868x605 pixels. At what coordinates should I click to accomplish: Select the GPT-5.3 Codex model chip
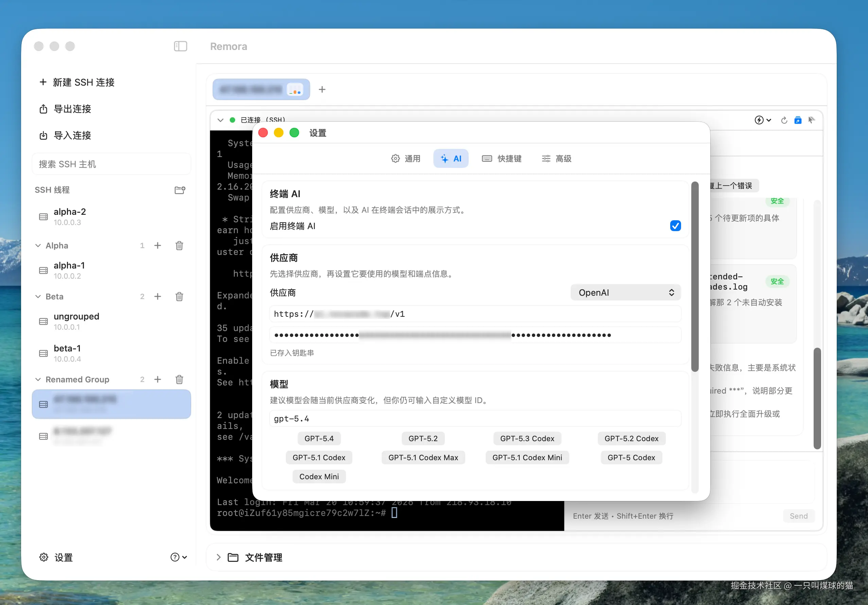(527, 438)
